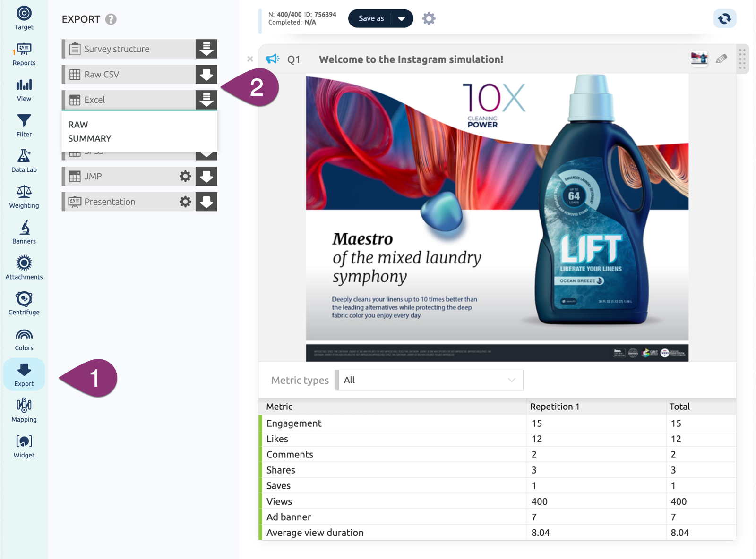Click the refresh icon at top right
The width and height of the screenshot is (756, 559).
[724, 19]
